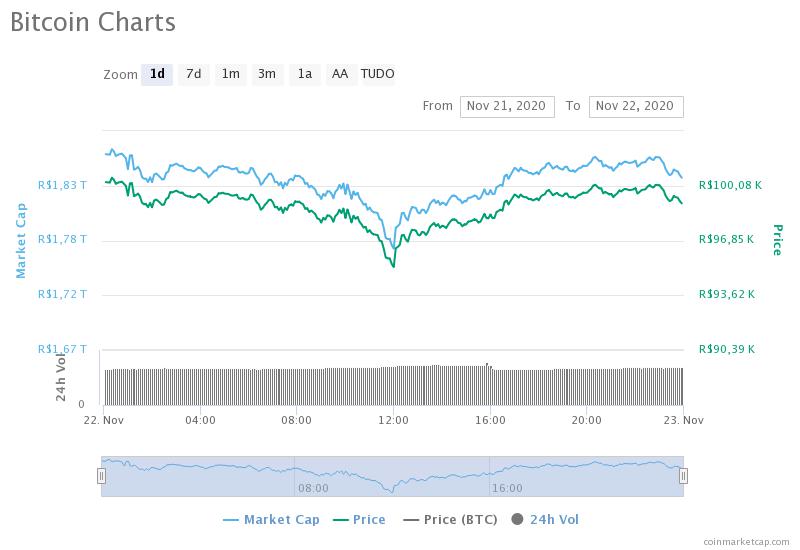Open the coinmarketcap.com credit link
Image resolution: width=800 pixels, height=550 pixels.
[x=746, y=542]
